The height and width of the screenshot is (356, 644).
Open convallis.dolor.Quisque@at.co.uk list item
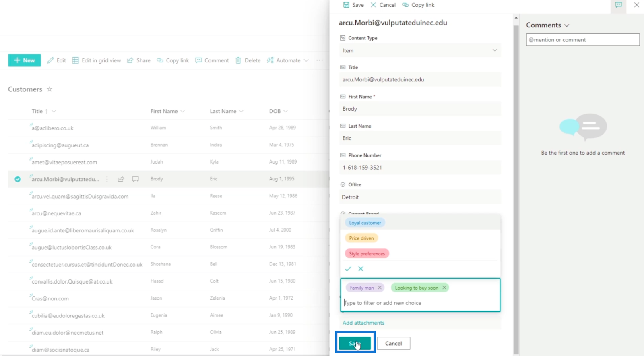pyautogui.click(x=72, y=281)
